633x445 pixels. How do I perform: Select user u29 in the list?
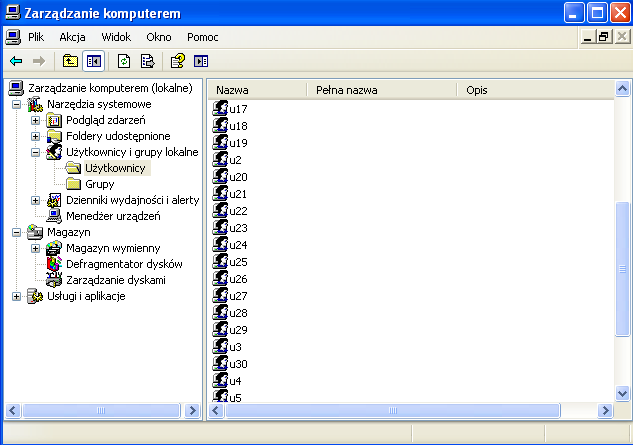[238, 330]
